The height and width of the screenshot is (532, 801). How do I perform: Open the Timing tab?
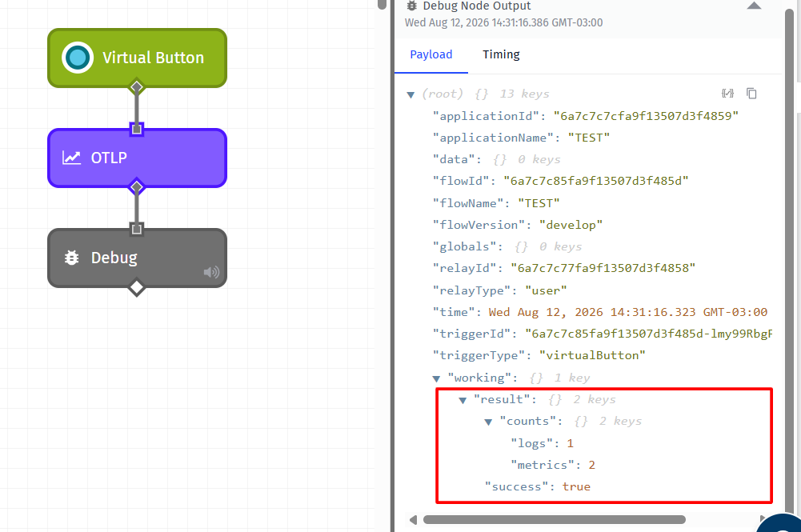(501, 54)
